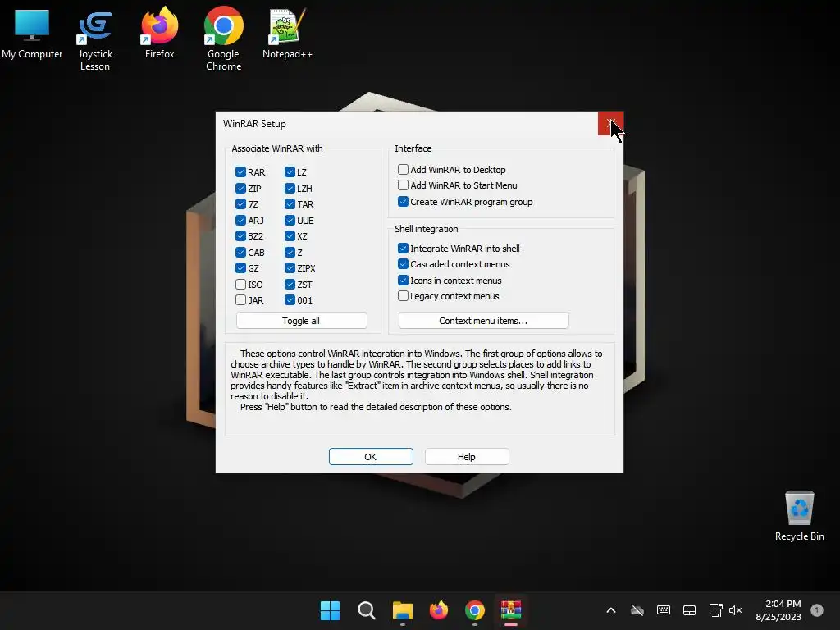
Task: Click the virtual touchpad tray icon
Action: (689, 610)
